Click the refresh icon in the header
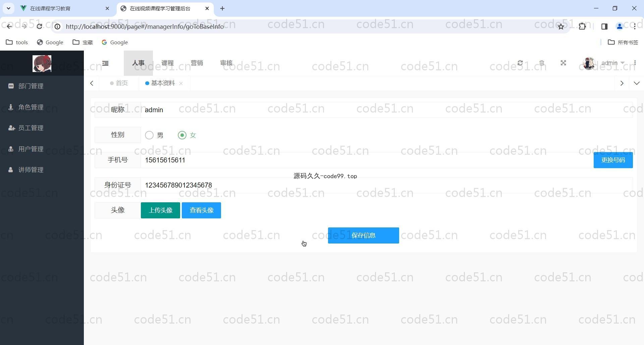Viewport: 644px width, 345px height. coord(520,63)
